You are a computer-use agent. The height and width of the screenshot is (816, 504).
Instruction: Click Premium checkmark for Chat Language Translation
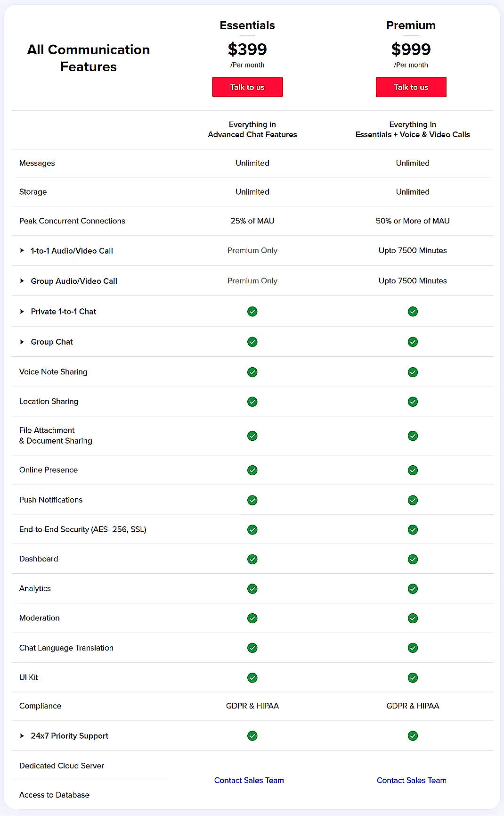(413, 648)
